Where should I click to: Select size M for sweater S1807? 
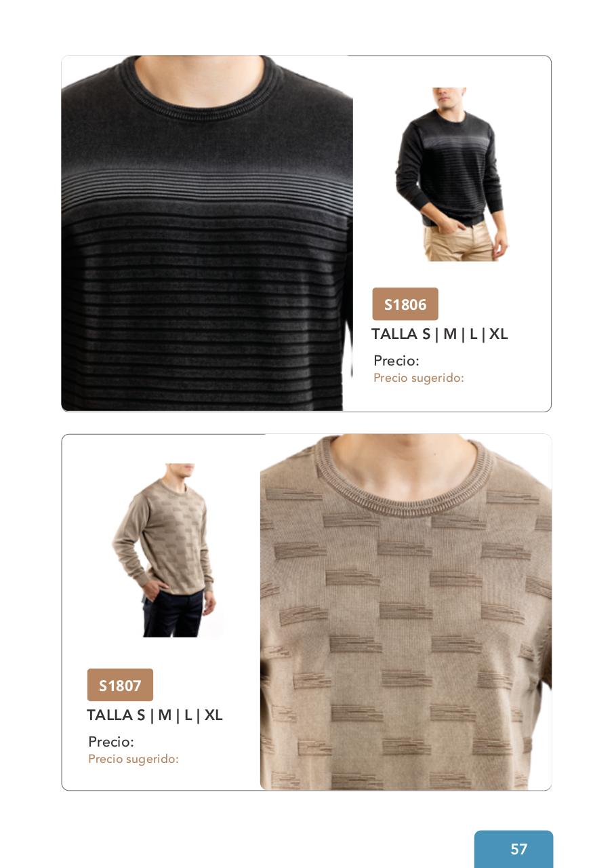pos(165,715)
